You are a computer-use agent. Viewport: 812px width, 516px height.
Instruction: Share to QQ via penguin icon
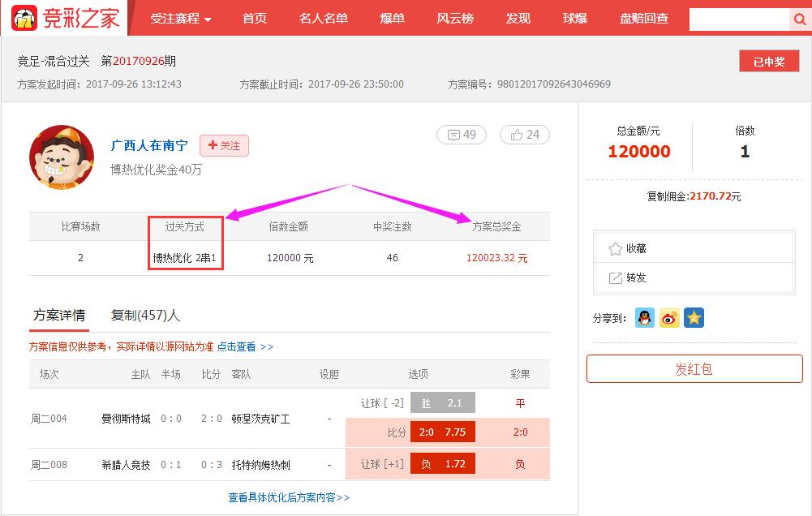(645, 319)
